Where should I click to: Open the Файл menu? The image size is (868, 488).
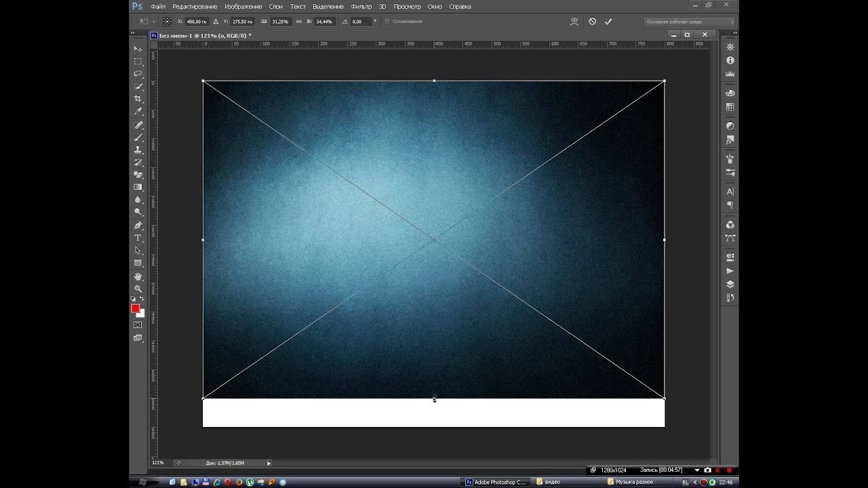(x=158, y=6)
